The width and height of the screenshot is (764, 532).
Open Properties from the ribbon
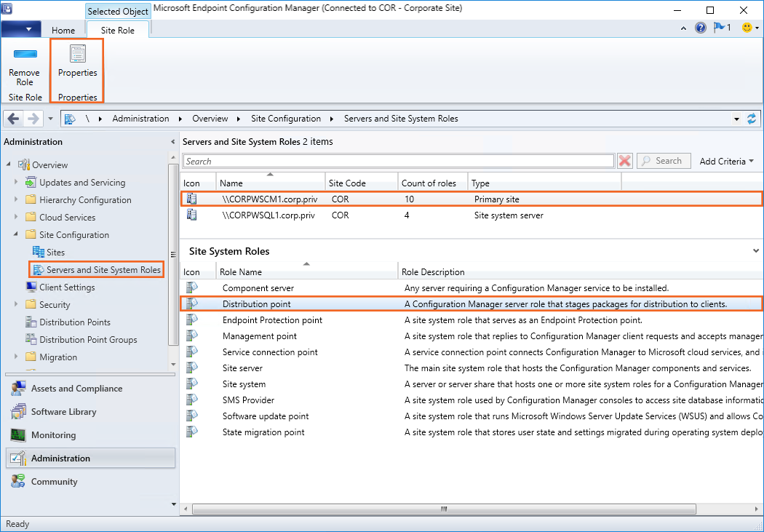point(77,62)
